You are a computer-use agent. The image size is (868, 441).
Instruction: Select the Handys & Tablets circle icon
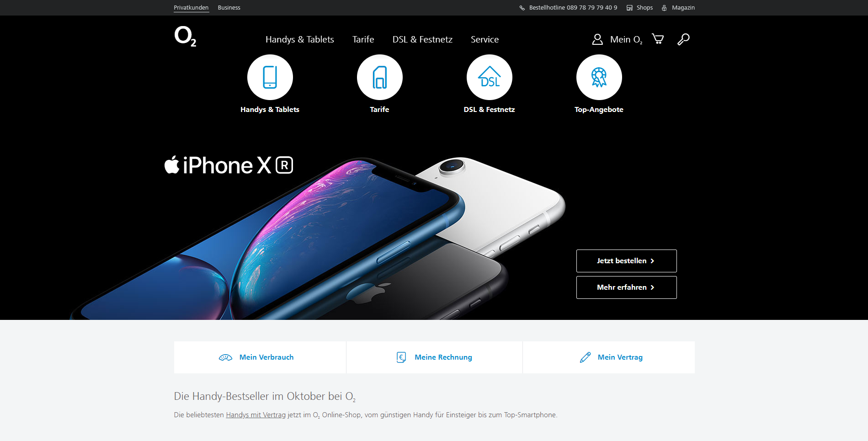tap(270, 77)
